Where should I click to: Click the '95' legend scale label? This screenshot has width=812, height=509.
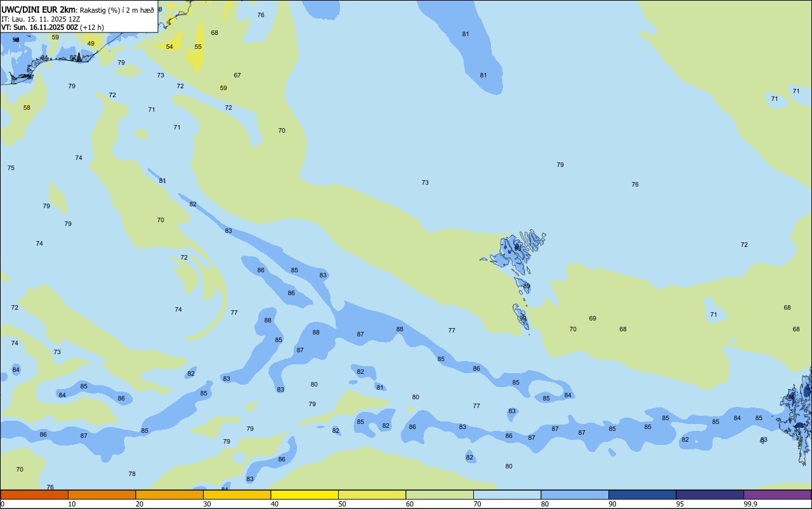coord(680,504)
